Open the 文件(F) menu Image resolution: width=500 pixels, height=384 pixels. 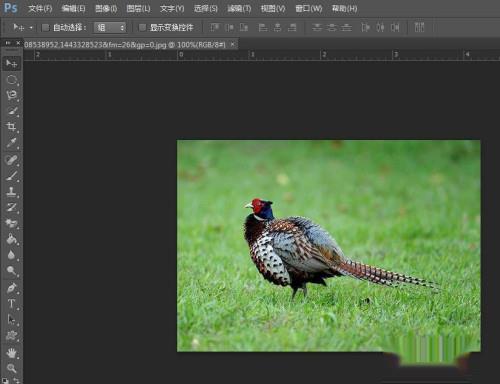pyautogui.click(x=40, y=8)
